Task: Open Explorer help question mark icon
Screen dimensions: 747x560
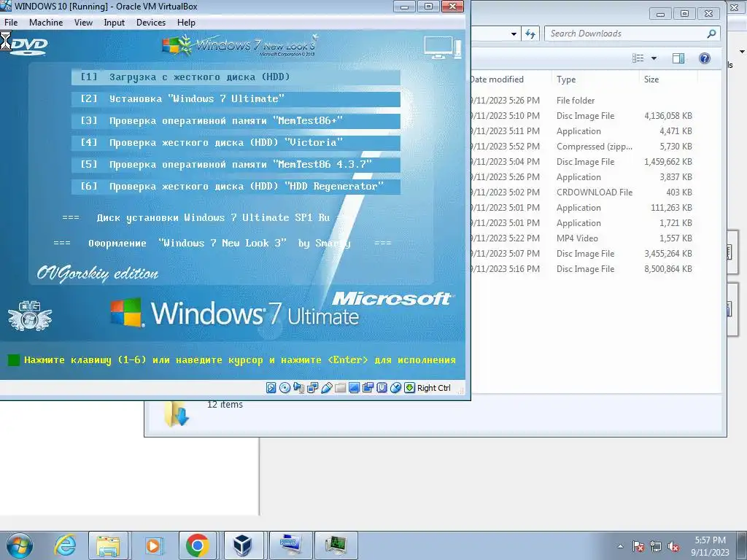Action: click(x=705, y=58)
